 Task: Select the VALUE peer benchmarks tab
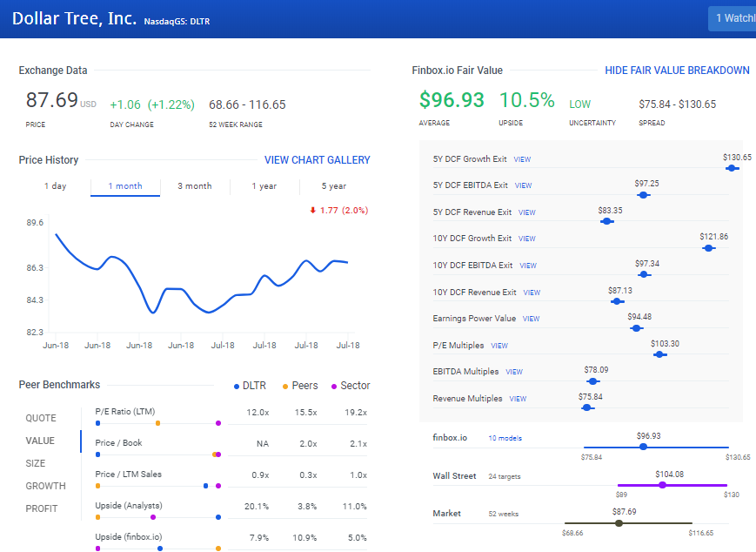point(40,441)
